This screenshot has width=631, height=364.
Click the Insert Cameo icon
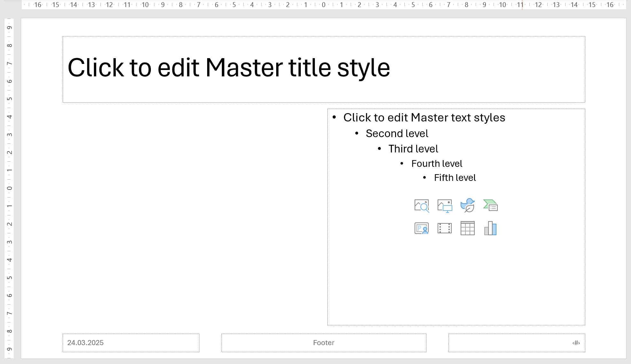421,228
